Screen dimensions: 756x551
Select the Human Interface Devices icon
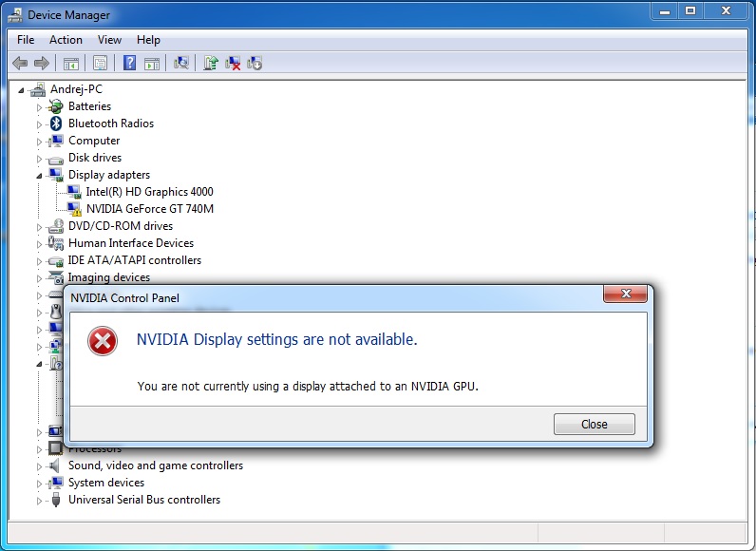(x=56, y=243)
